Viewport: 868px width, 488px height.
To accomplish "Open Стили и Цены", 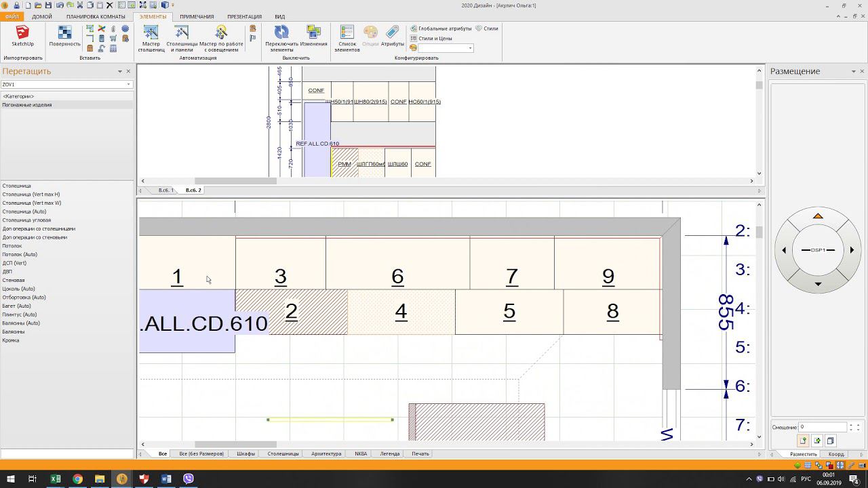I will [431, 39].
